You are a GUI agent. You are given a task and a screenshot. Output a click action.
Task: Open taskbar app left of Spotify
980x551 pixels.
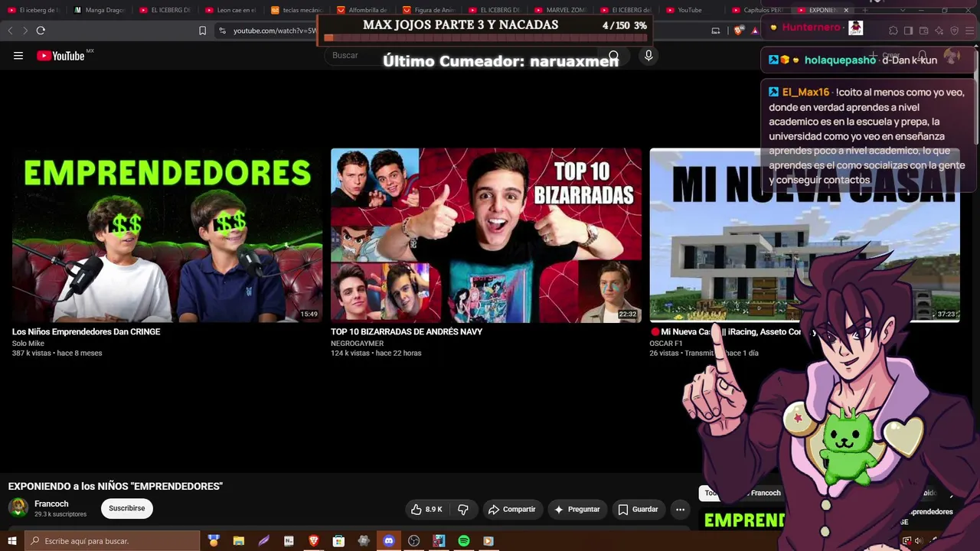tap(439, 541)
